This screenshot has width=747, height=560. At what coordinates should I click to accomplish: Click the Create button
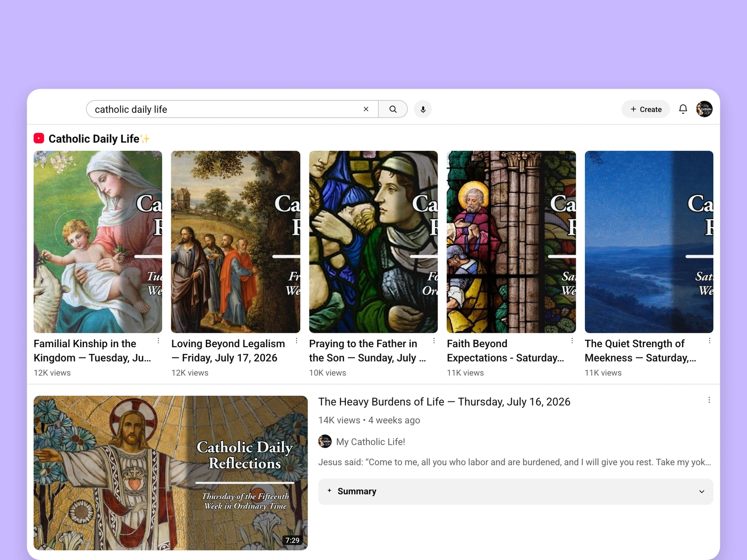pyautogui.click(x=646, y=109)
